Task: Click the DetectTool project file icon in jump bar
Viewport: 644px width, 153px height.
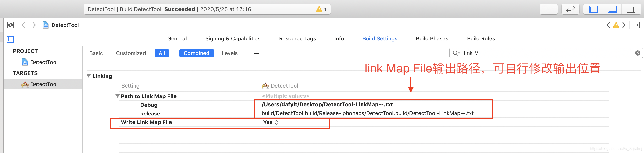Action: coord(46,25)
